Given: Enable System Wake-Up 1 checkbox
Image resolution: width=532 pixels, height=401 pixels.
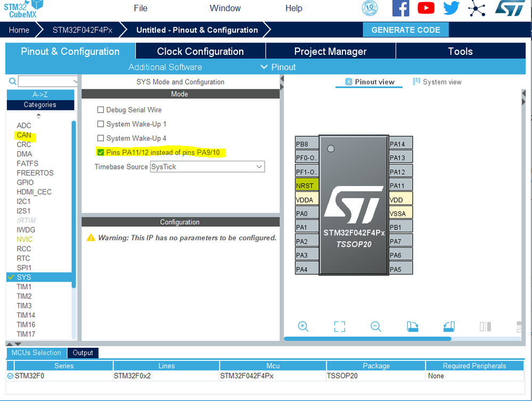Looking at the screenshot, I should 101,124.
